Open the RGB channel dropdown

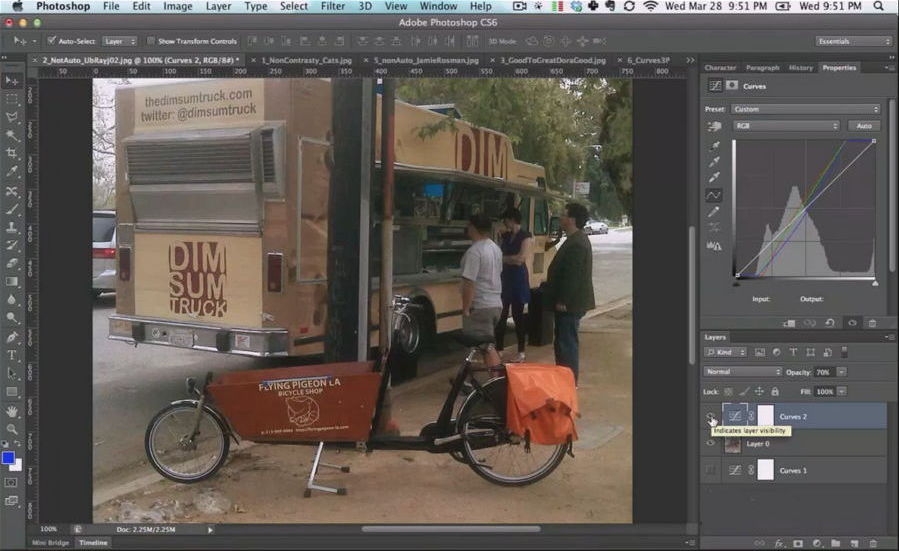tap(786, 126)
